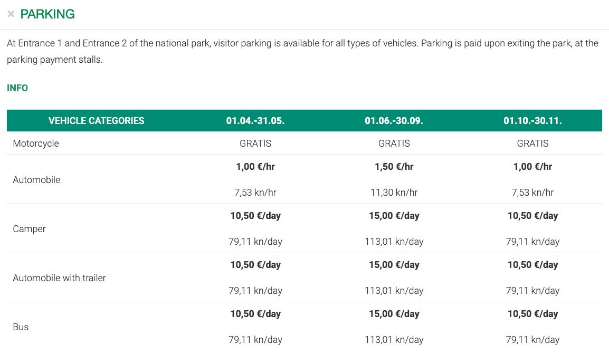Select the 01.06.-30.09. column header
This screenshot has height=364, width=609.
pyautogui.click(x=394, y=120)
